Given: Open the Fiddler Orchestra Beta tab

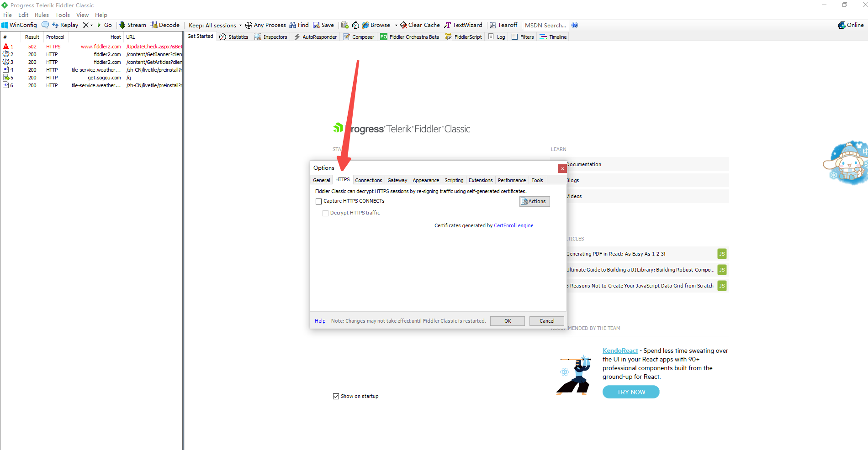Looking at the screenshot, I should point(410,37).
